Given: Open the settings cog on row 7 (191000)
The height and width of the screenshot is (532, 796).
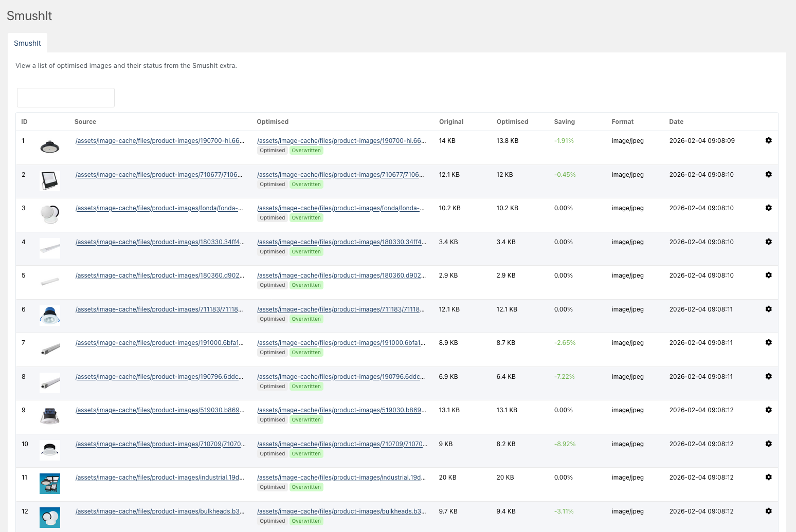Looking at the screenshot, I should point(768,342).
